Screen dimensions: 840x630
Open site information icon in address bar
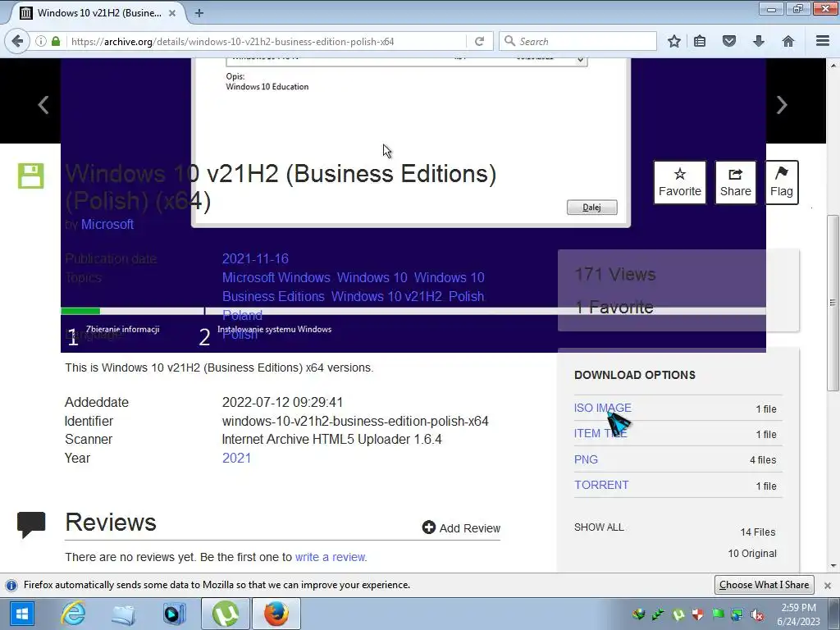coord(41,41)
